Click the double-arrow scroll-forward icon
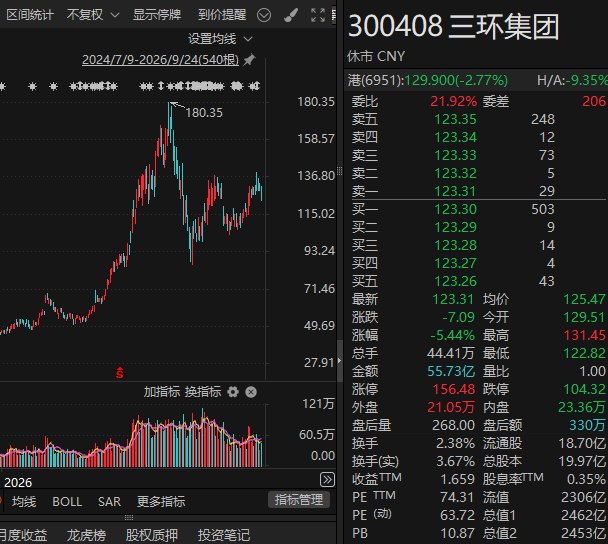This screenshot has width=608, height=544. [327, 480]
